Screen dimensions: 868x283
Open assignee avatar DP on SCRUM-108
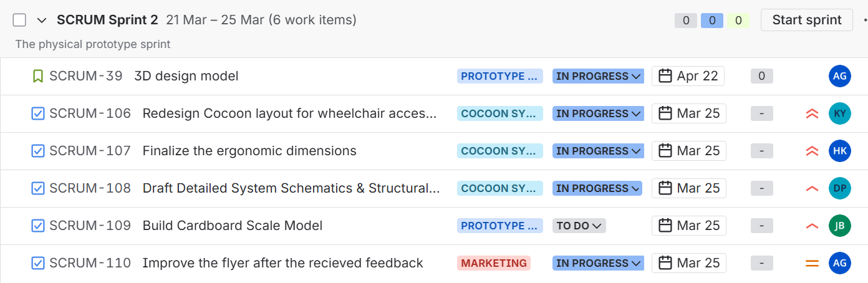pos(839,188)
